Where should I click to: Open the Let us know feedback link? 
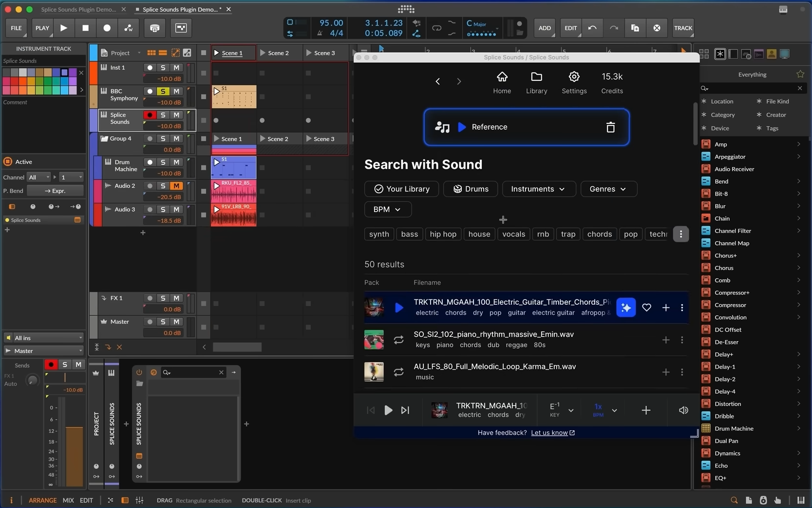click(x=553, y=433)
